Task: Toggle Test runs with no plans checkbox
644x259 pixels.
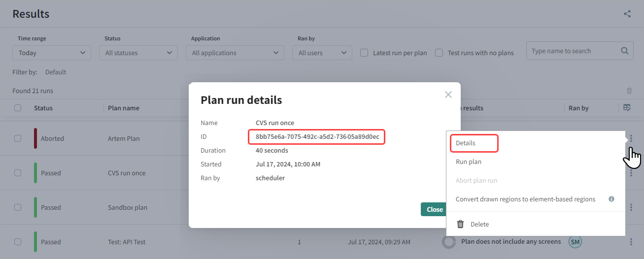Action: [x=439, y=53]
